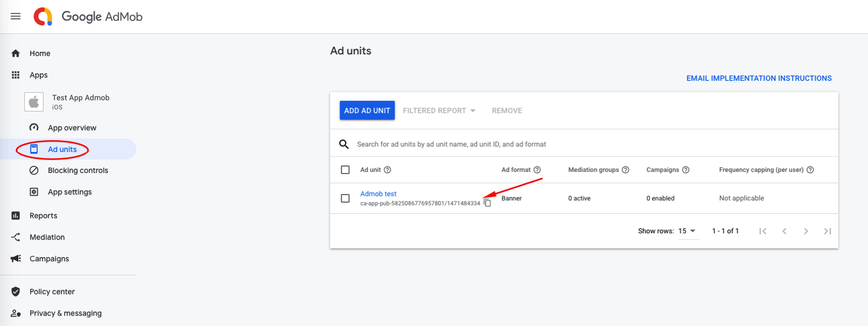Open help for Frequency capping column

click(x=810, y=170)
